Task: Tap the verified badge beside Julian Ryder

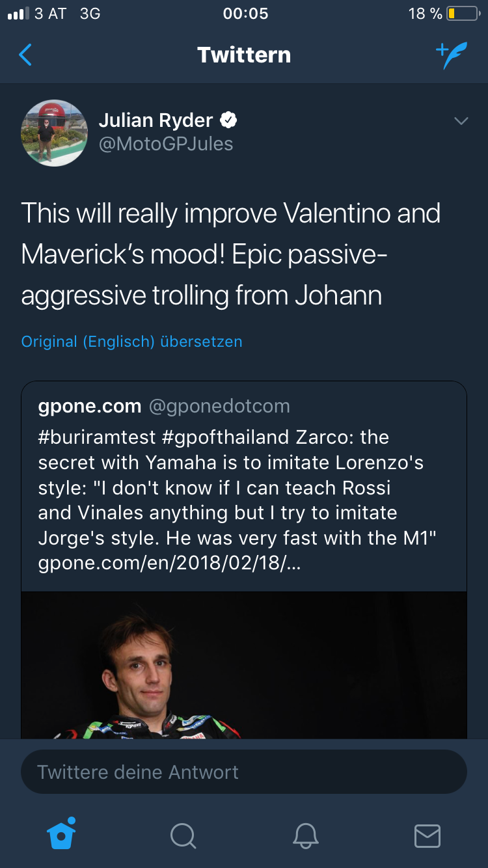Action: pyautogui.click(x=228, y=120)
